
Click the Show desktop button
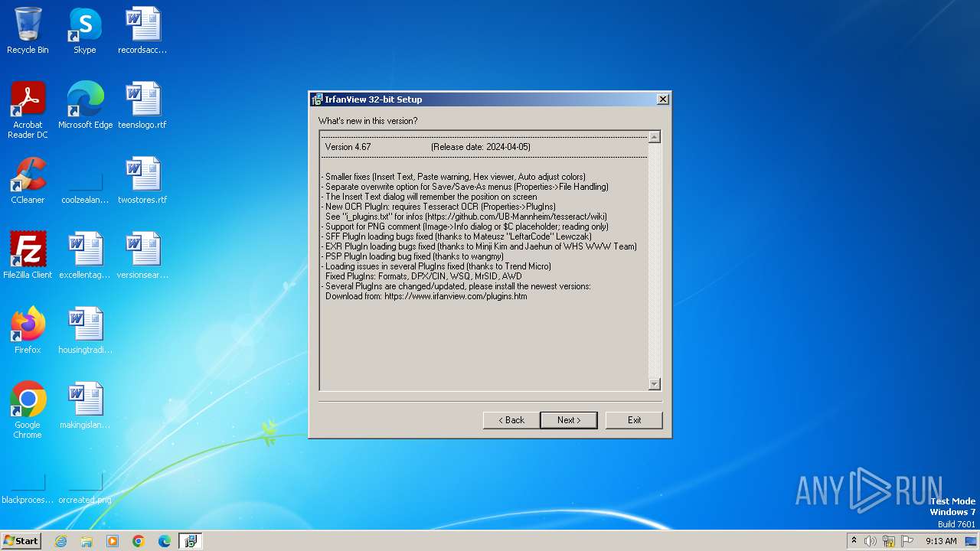pyautogui.click(x=971, y=541)
